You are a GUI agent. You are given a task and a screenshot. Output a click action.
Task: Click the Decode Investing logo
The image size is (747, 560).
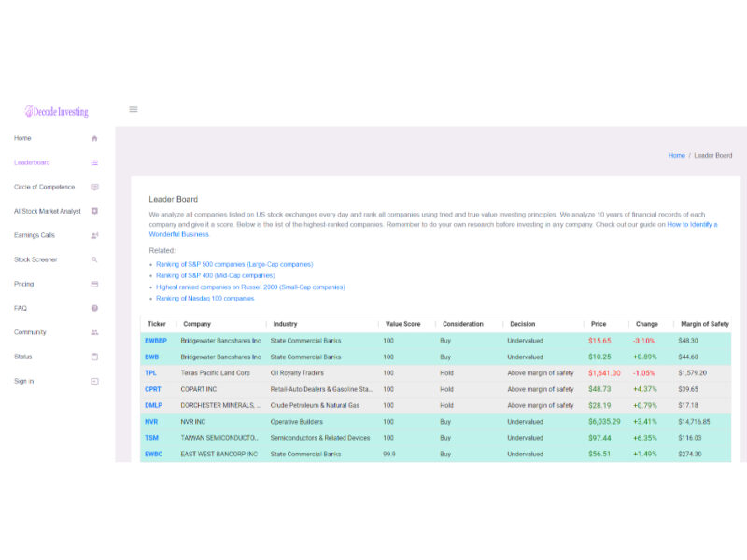pos(56,111)
